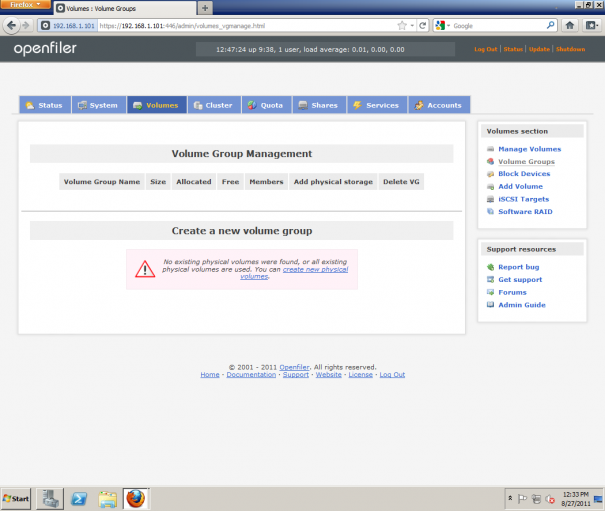This screenshot has height=511, width=605.
Task: Click the Get support icon
Action: point(490,279)
